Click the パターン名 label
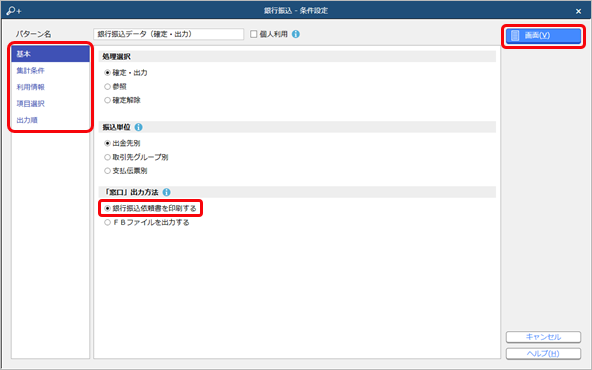 pos(33,34)
